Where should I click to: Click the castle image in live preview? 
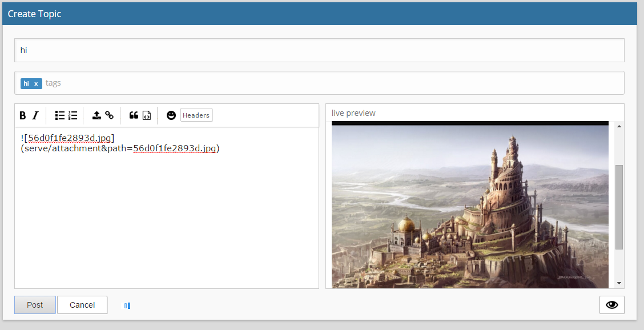tap(470, 206)
